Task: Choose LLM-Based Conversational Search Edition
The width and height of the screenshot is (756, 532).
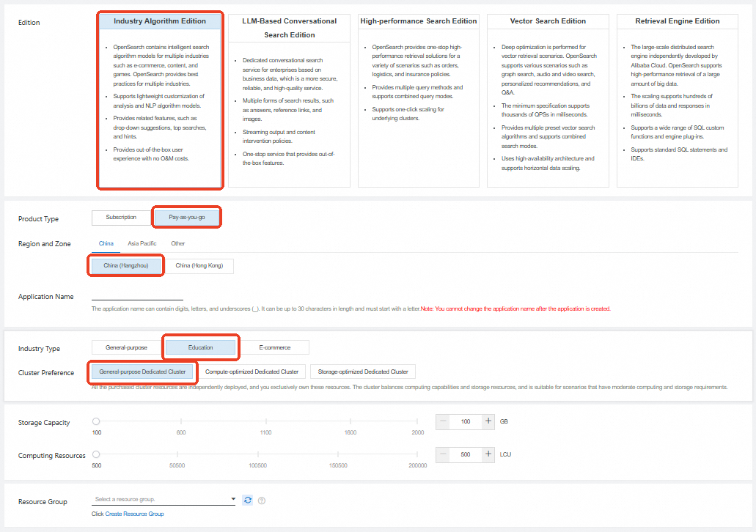Action: (x=289, y=100)
